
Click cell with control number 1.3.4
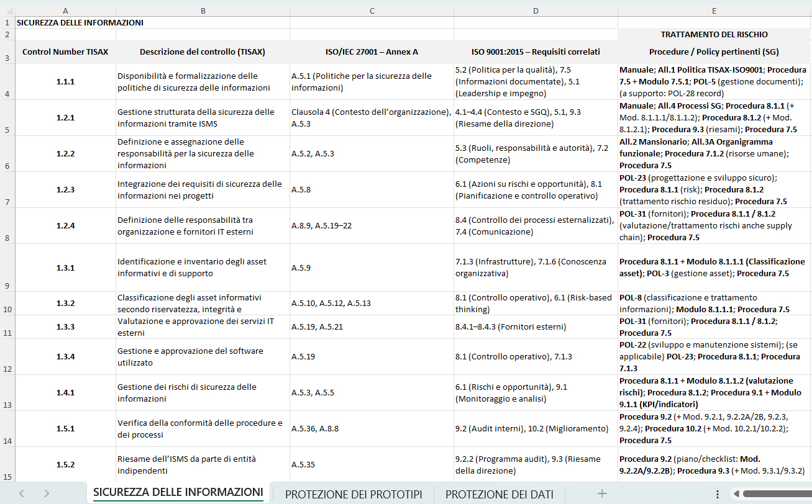point(65,356)
